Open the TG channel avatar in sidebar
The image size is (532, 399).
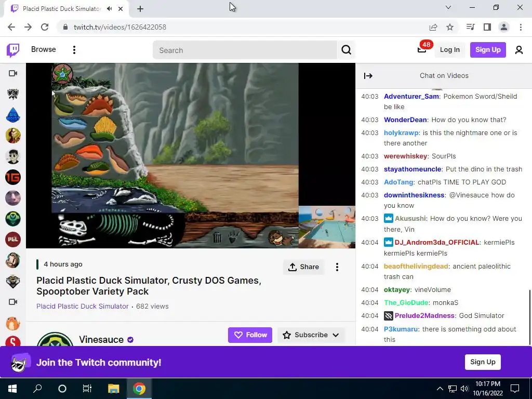click(13, 177)
